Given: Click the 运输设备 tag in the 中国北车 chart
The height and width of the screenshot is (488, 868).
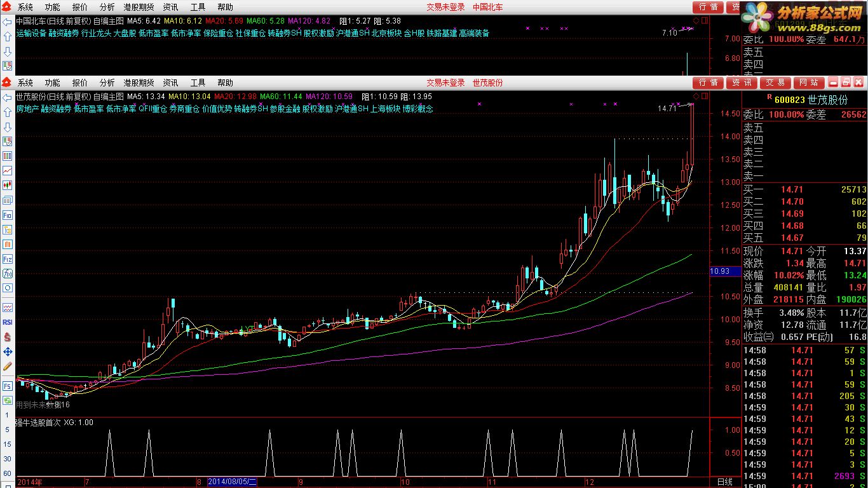Looking at the screenshot, I should pyautogui.click(x=32, y=33).
